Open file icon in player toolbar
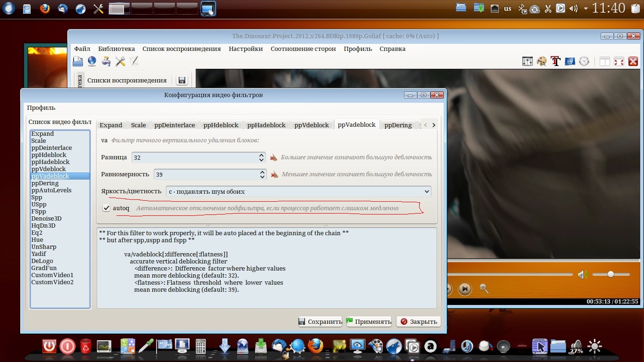The image size is (644, 362). pyautogui.click(x=78, y=61)
